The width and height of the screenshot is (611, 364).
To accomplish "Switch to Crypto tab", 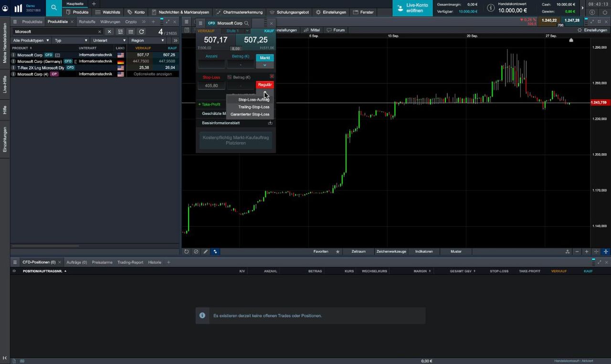I will [x=131, y=22].
